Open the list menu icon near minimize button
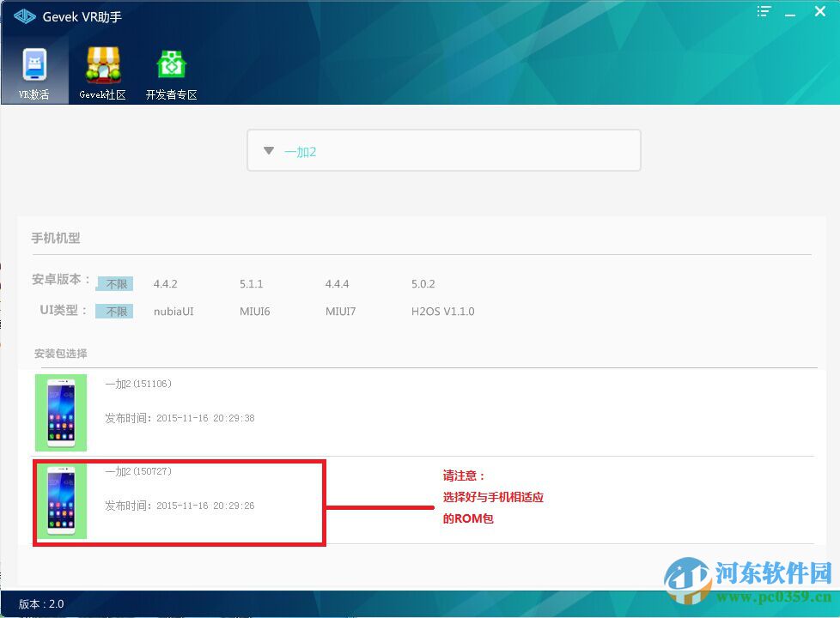The height and width of the screenshot is (618, 840). click(x=763, y=12)
